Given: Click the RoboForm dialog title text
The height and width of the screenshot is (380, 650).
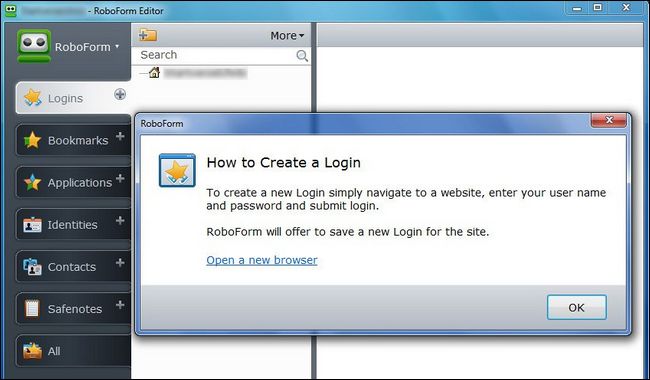Looking at the screenshot, I should [162, 123].
